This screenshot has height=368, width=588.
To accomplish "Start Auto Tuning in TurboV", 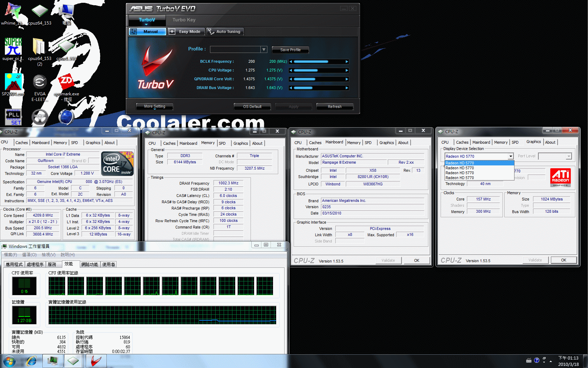I will tap(225, 32).
